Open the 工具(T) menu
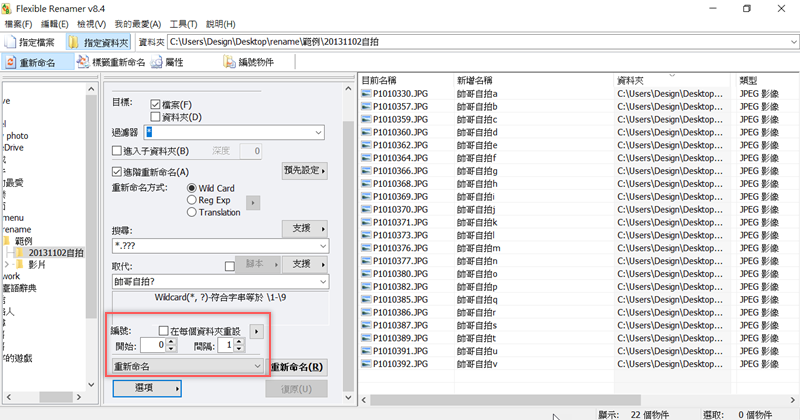 (183, 24)
